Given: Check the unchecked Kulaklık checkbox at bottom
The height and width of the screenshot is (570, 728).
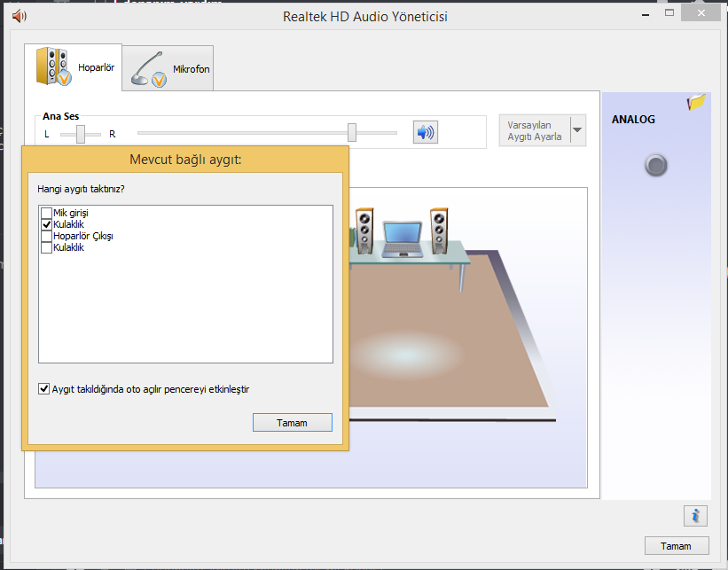Looking at the screenshot, I should click(46, 248).
